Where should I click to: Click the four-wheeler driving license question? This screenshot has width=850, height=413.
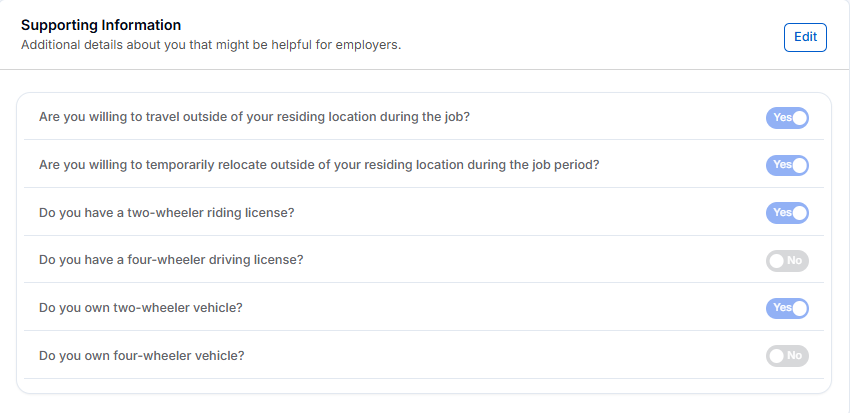pyautogui.click(x=171, y=260)
